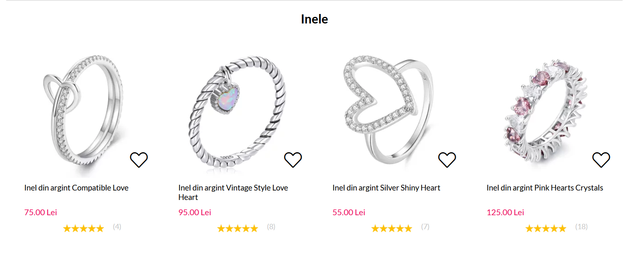Viewport: 644px width, 258px height.
Task: View Pink Hearts Crystals ring picture
Action: (x=547, y=111)
